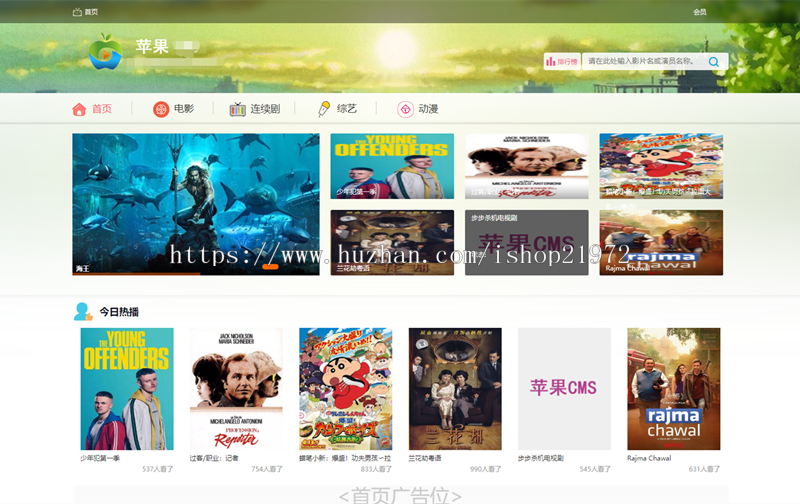Click the microphone 综艺 icon
This screenshot has height=504, width=800.
coord(324,109)
